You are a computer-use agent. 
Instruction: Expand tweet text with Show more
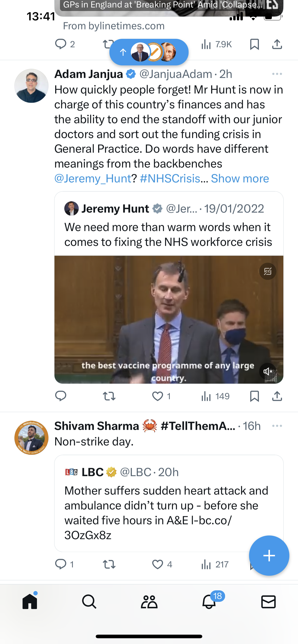pyautogui.click(x=240, y=178)
